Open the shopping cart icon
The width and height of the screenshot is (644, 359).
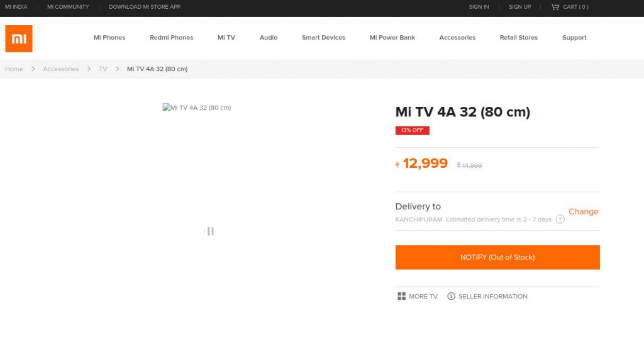(555, 7)
